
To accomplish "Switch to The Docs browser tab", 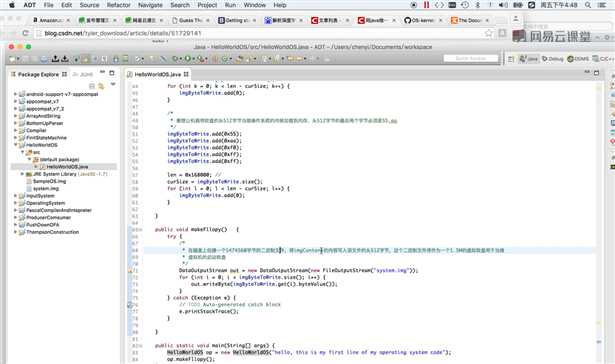I will pyautogui.click(x=469, y=20).
